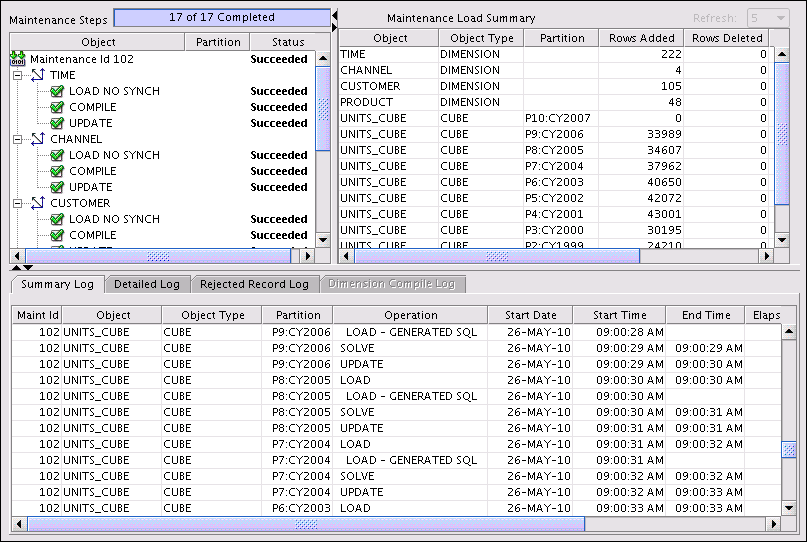Image resolution: width=807 pixels, height=542 pixels.
Task: Click the CHANNEL dimension icon in the tree
Action: pos(38,139)
